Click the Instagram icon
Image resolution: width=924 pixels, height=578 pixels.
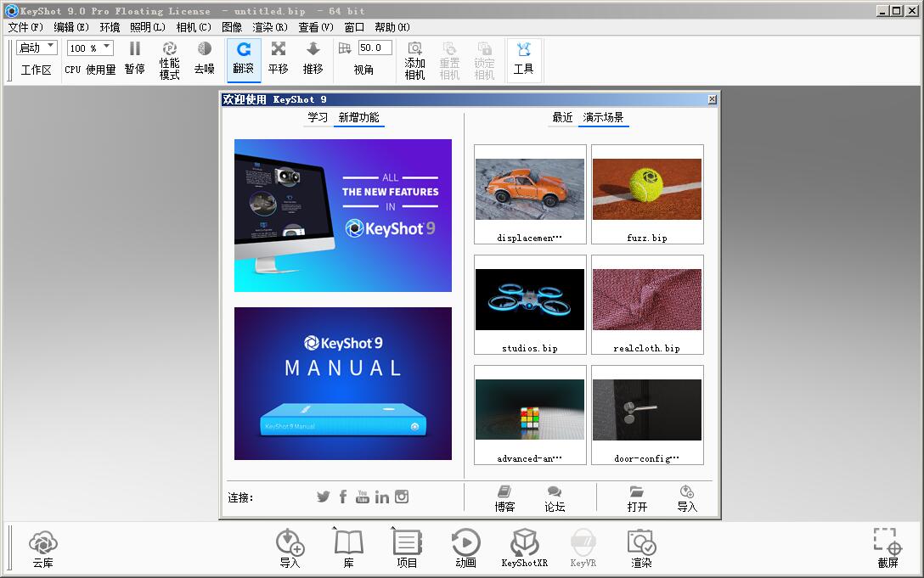coord(402,497)
